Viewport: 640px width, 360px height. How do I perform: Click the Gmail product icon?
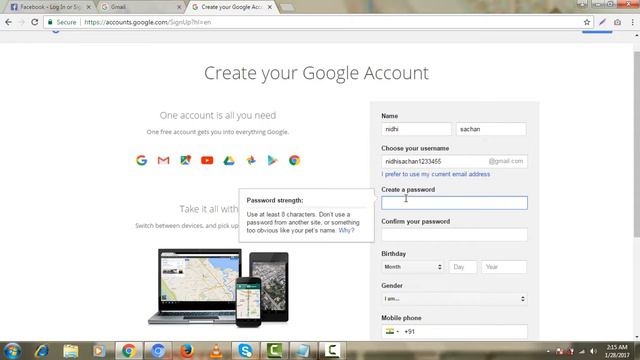point(164,160)
